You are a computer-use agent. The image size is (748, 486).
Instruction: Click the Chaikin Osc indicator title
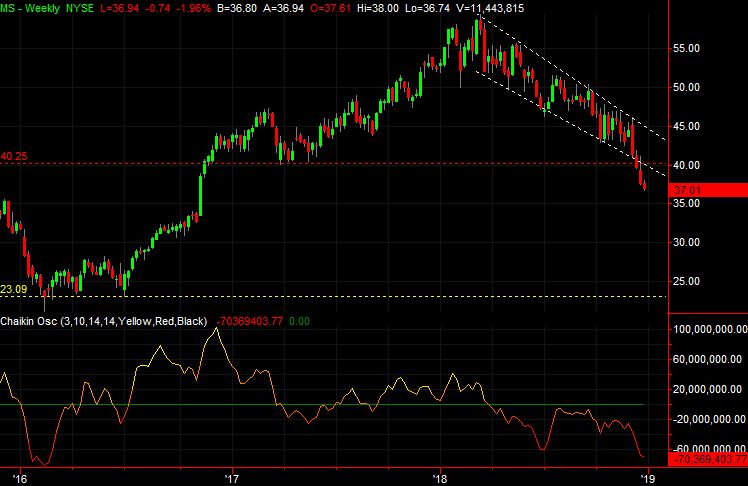coord(104,321)
